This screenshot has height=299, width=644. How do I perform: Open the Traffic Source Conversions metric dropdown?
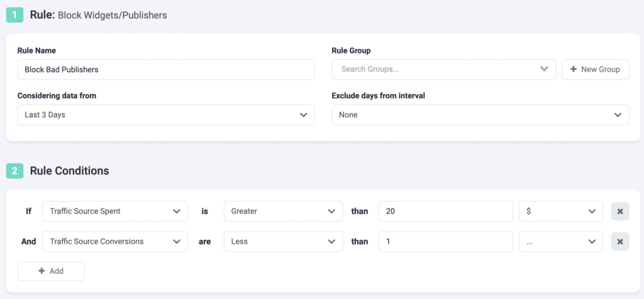pos(116,242)
